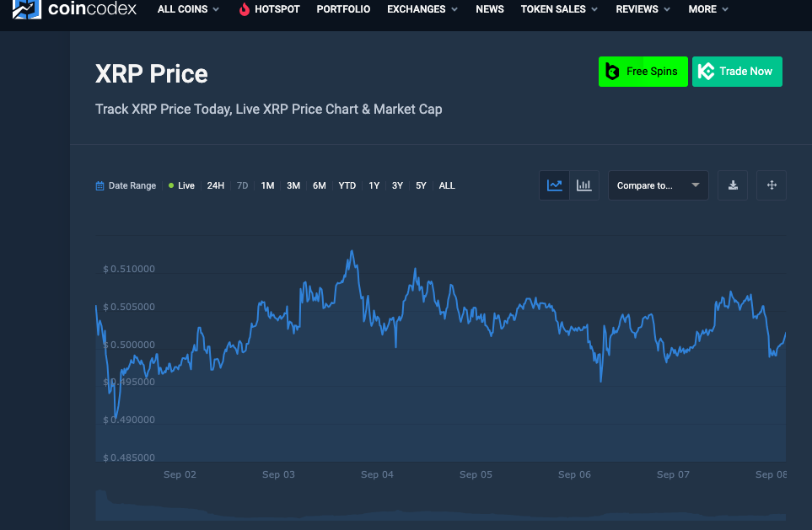This screenshot has height=530, width=812.
Task: Click the $ 0.505000 price label
Action: [129, 307]
